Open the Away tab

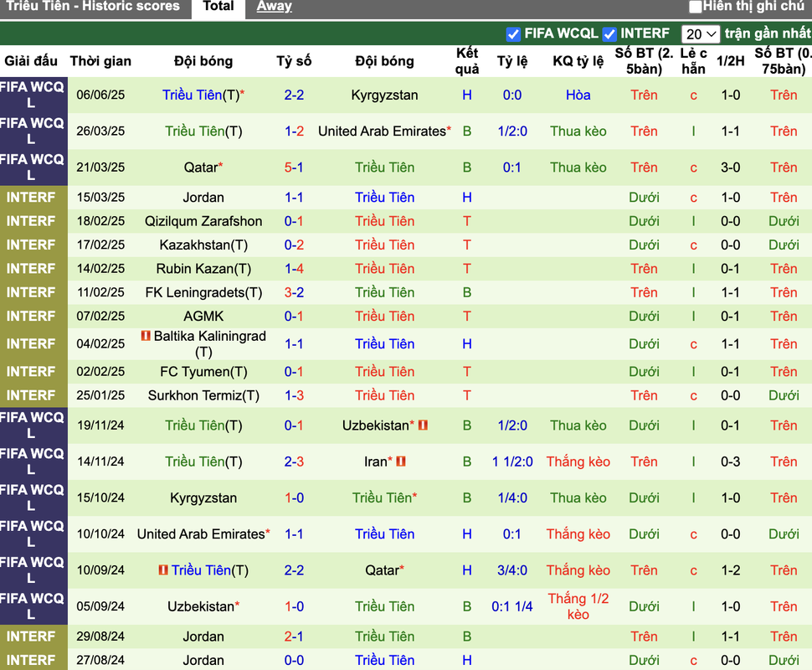click(274, 6)
